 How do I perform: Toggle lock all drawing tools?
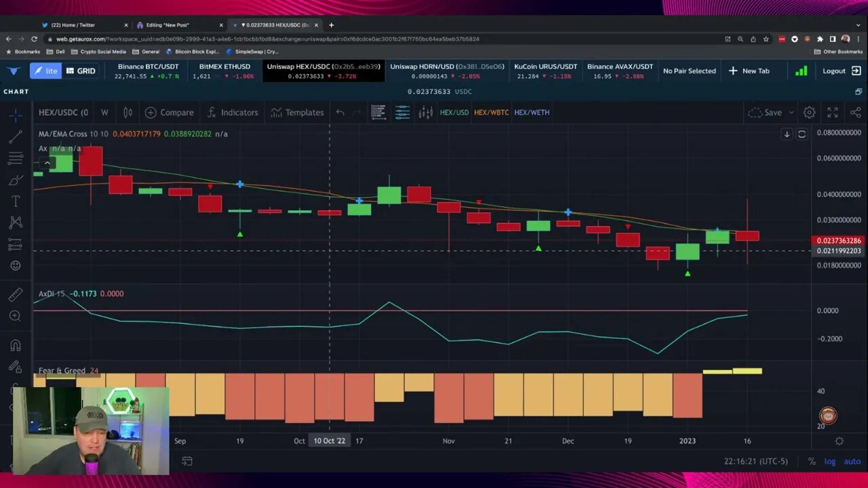point(15,367)
